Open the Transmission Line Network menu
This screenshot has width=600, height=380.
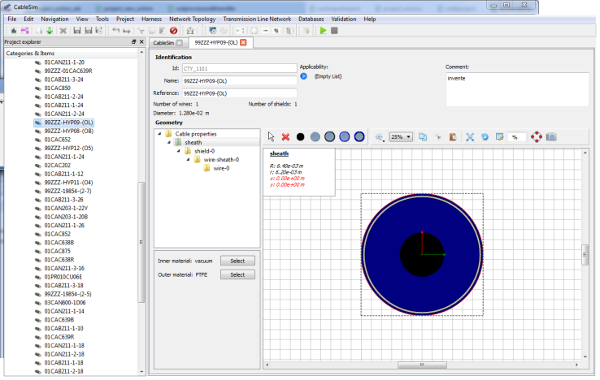[x=257, y=19]
